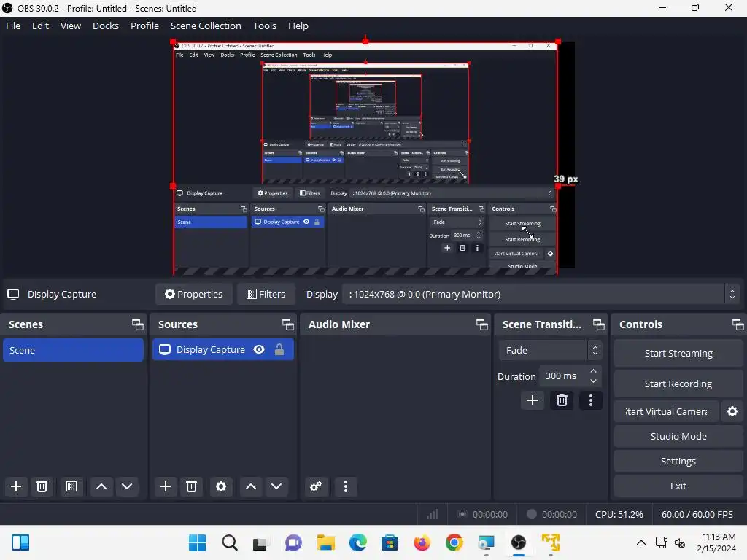This screenshot has height=560, width=747.
Task: Open File Explorer from taskbar
Action: pos(326,542)
